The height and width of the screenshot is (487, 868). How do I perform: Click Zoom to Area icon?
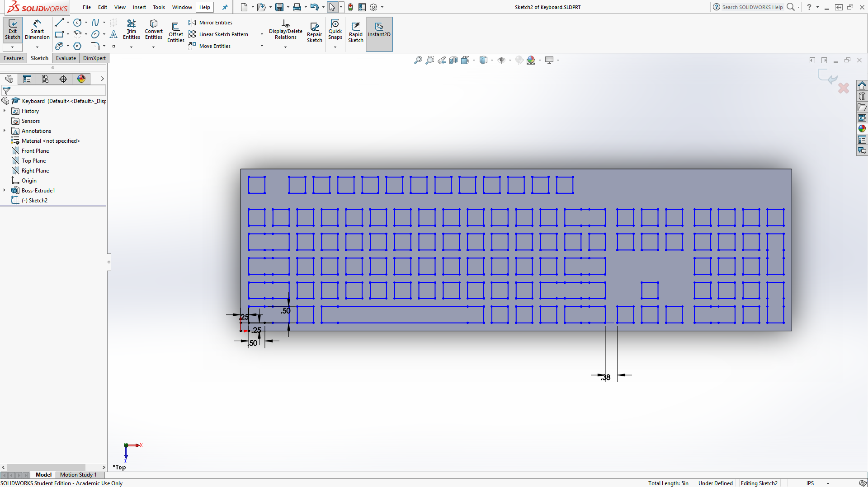[x=430, y=60]
